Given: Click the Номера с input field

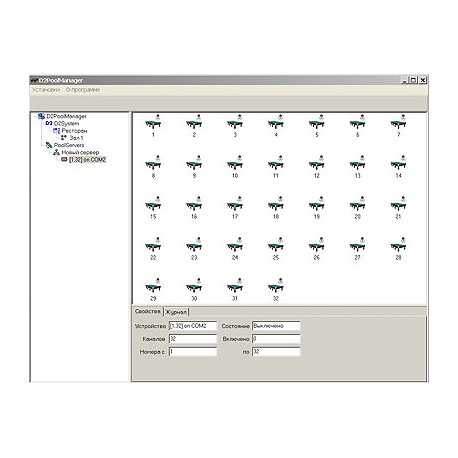Looking at the screenshot, I should 193,352.
